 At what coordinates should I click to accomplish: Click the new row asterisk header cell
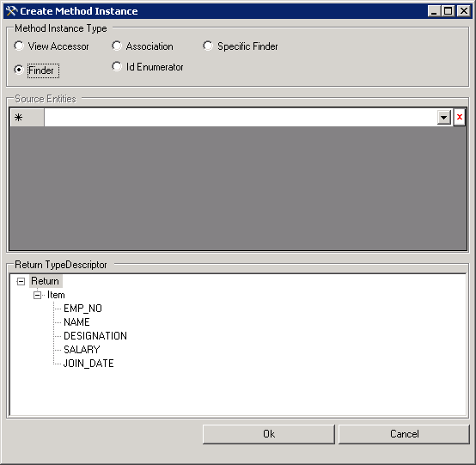(27, 118)
